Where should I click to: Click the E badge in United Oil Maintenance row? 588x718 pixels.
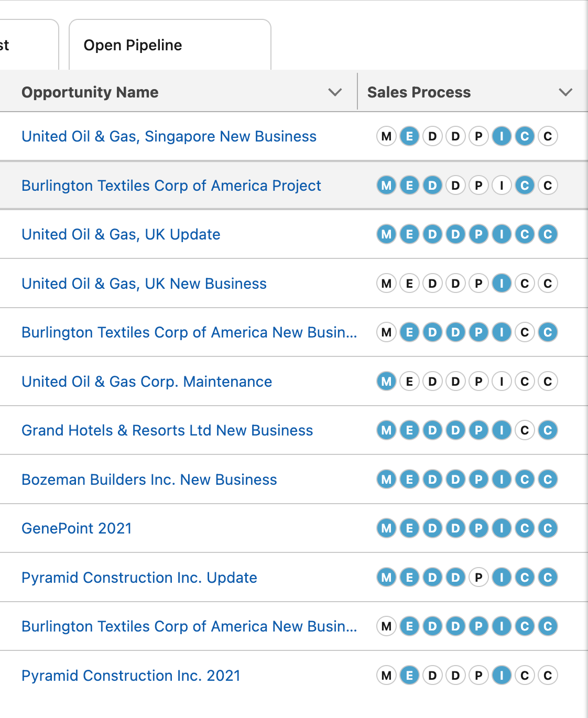pyautogui.click(x=409, y=382)
